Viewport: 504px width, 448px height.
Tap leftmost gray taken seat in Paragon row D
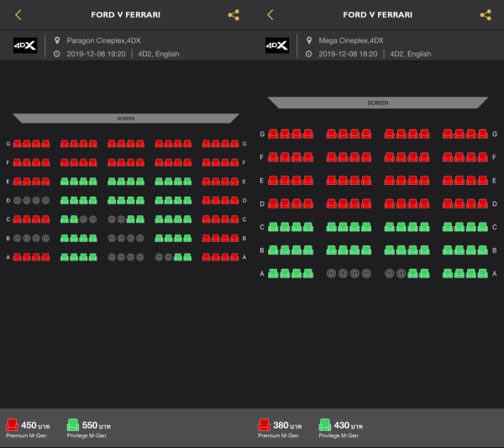[x=18, y=200]
